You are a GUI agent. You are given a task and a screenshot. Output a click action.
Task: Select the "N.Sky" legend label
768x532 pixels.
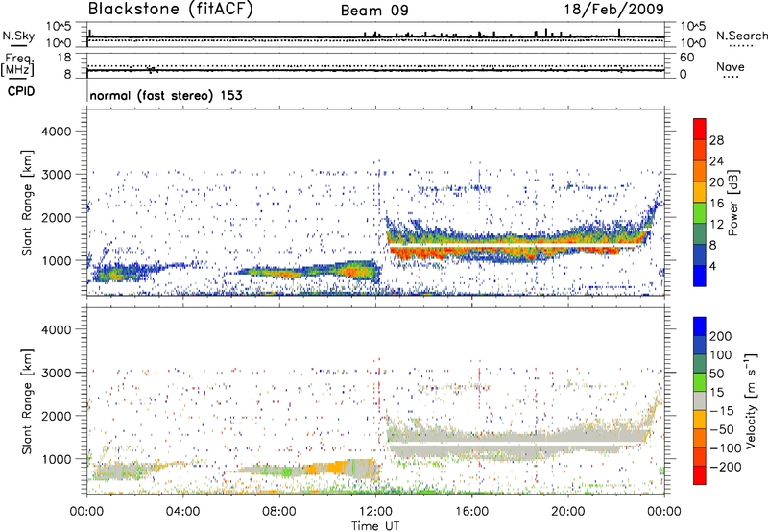pos(18,36)
